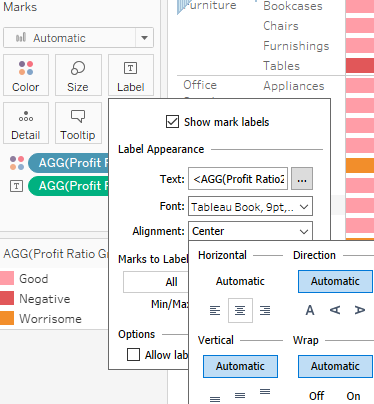The height and width of the screenshot is (404, 374).
Task: Select the Furnishings row header
Action: pyautogui.click(x=296, y=46)
